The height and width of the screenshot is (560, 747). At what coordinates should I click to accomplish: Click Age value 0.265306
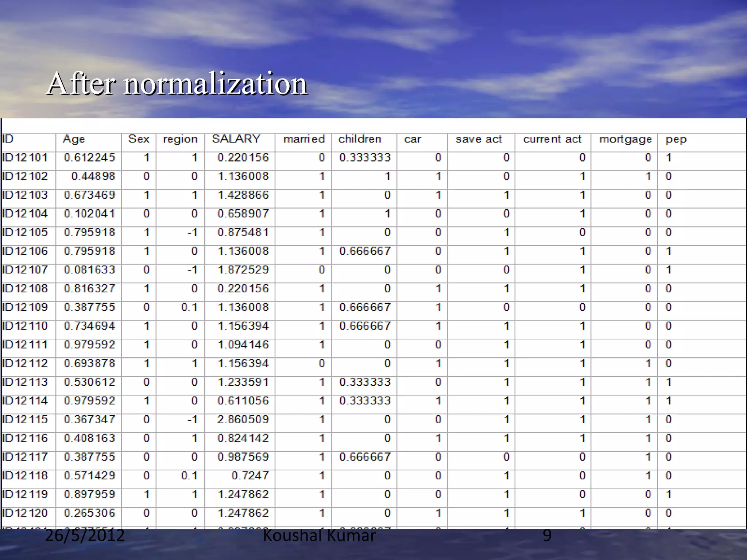point(90,513)
